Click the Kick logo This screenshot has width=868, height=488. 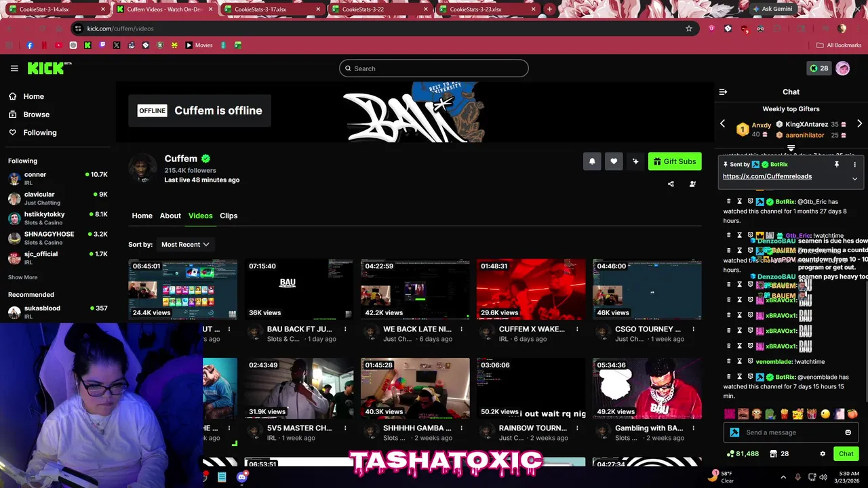[x=49, y=68]
